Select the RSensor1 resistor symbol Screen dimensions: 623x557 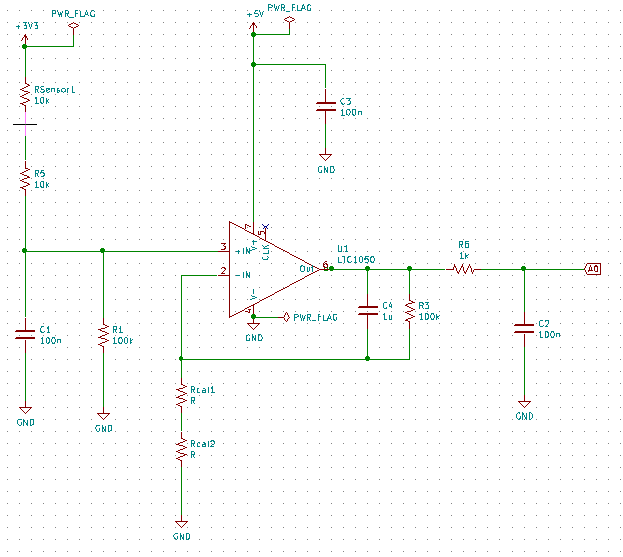point(25,95)
